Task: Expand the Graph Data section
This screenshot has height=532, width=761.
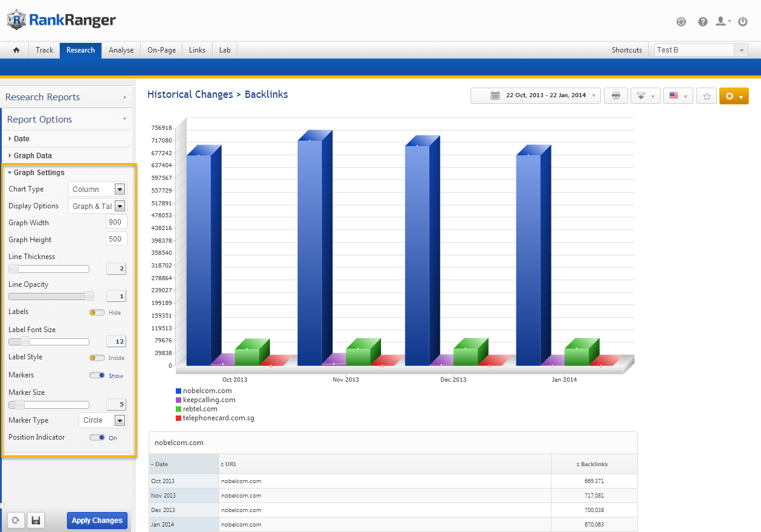Action: click(x=33, y=156)
